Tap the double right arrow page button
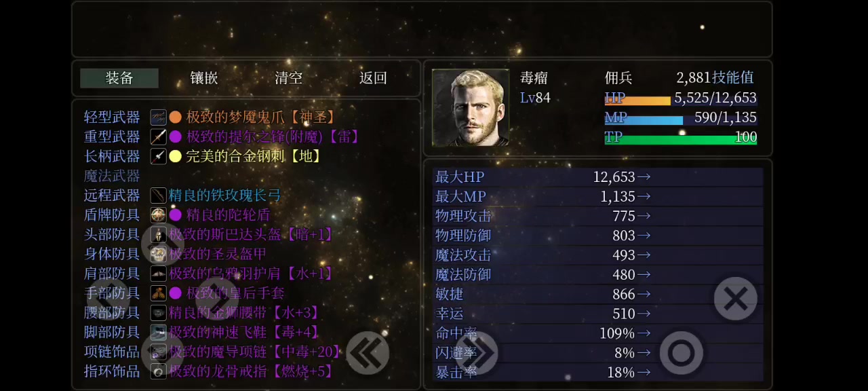The height and width of the screenshot is (391, 868). [476, 353]
